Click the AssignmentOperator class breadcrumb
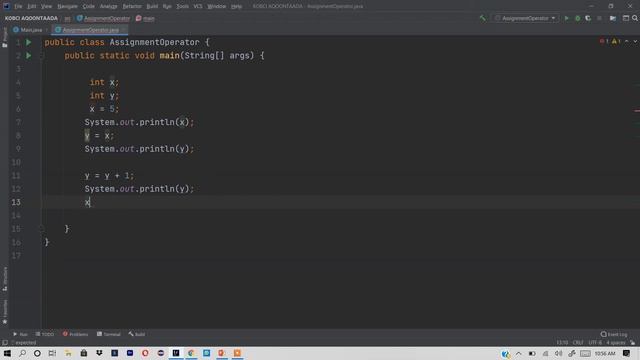This screenshot has height=360, width=640. tap(103, 18)
